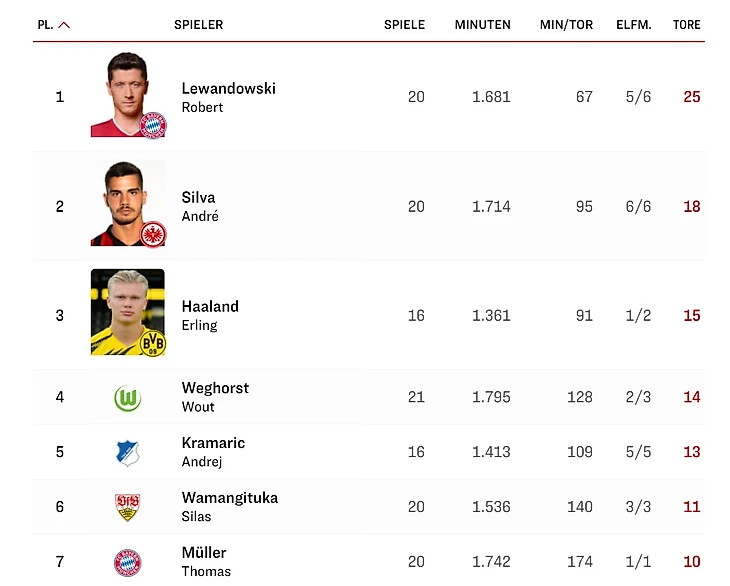Click Hoffenheim club logo beside Kramaric

tap(127, 453)
